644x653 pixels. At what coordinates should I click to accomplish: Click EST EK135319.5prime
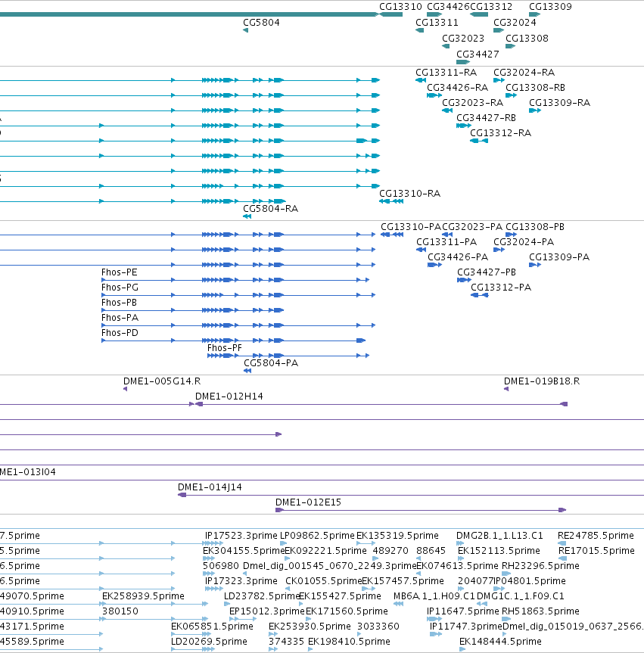pyautogui.click(x=397, y=536)
